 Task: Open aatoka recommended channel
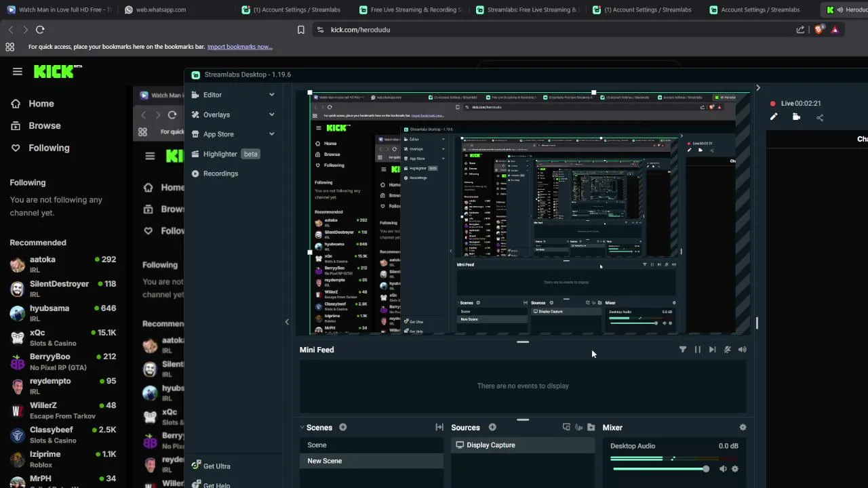pos(63,264)
